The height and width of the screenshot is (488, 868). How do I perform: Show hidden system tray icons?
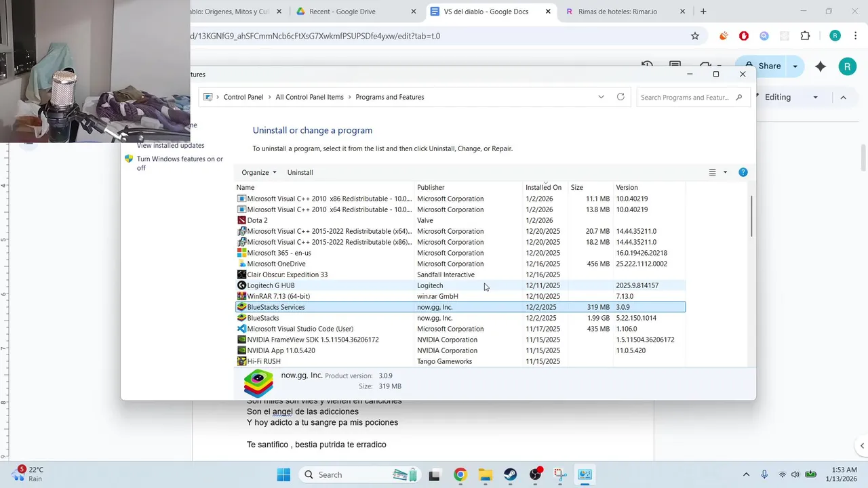(x=747, y=474)
